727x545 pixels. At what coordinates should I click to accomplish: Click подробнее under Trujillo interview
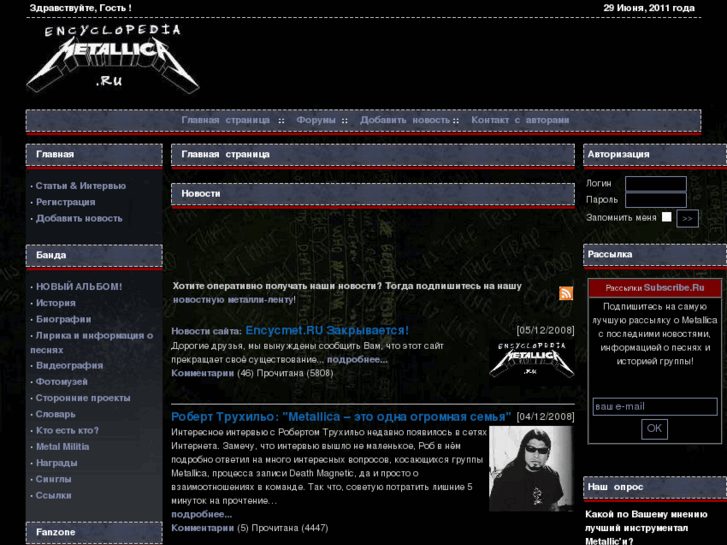[x=201, y=514]
